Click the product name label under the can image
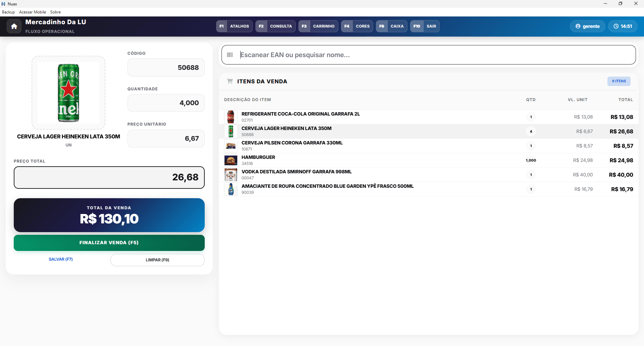 [68, 136]
